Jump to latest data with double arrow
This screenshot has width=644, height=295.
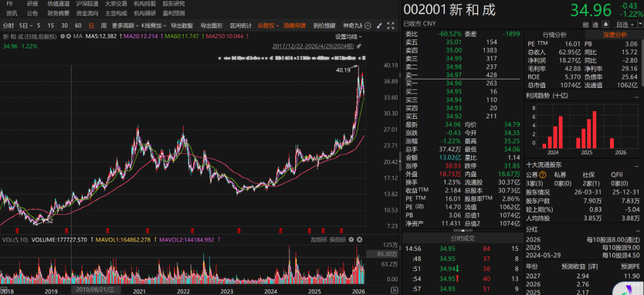(394, 290)
